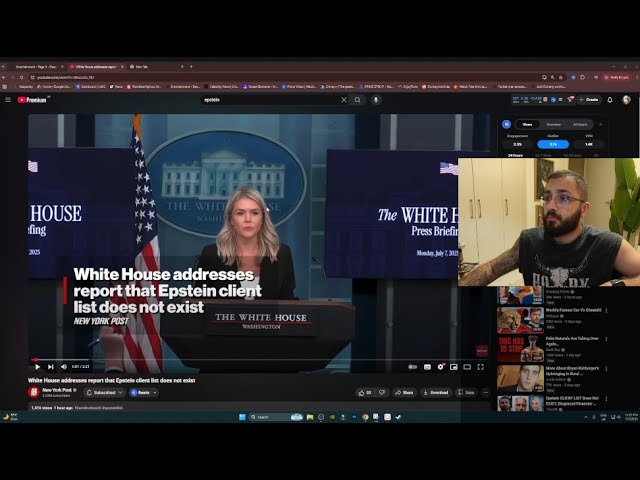Enter full screen mode
Image resolution: width=640 pixels, height=480 pixels.
(x=480, y=367)
